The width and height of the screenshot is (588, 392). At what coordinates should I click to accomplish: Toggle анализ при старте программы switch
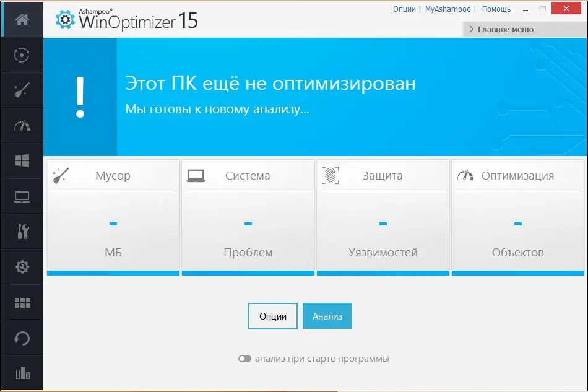click(x=244, y=358)
